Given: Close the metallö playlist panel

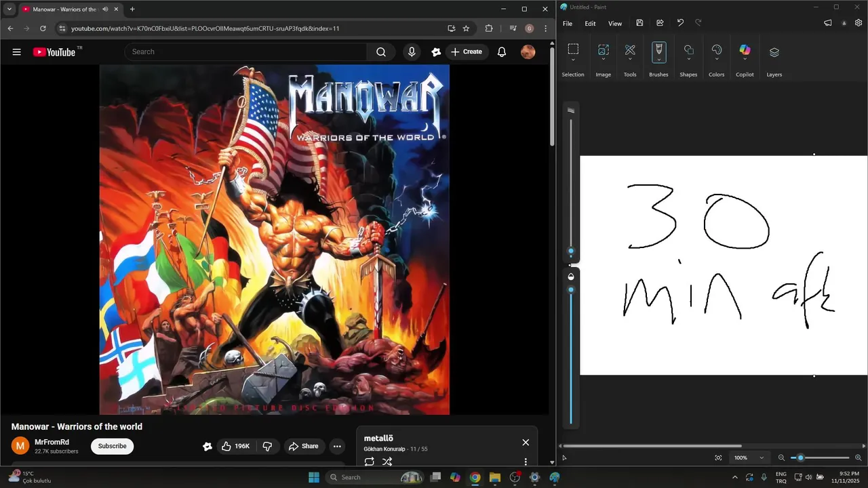Looking at the screenshot, I should [526, 442].
